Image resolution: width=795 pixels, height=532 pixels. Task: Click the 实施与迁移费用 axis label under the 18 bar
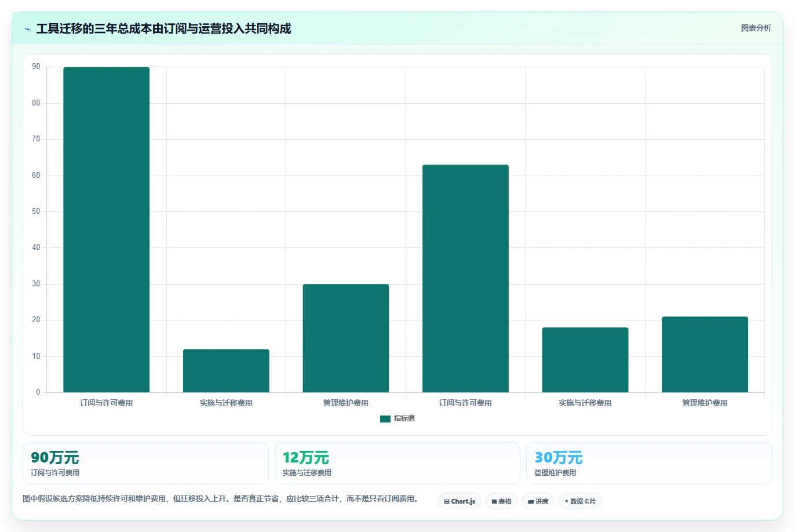point(585,403)
